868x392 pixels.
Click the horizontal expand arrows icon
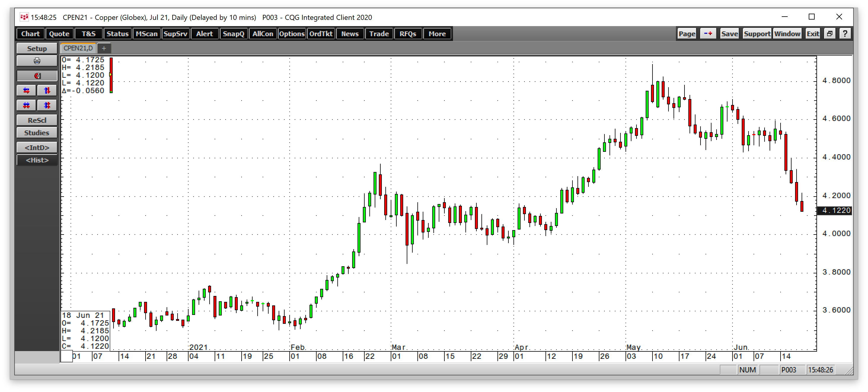pyautogui.click(x=26, y=90)
